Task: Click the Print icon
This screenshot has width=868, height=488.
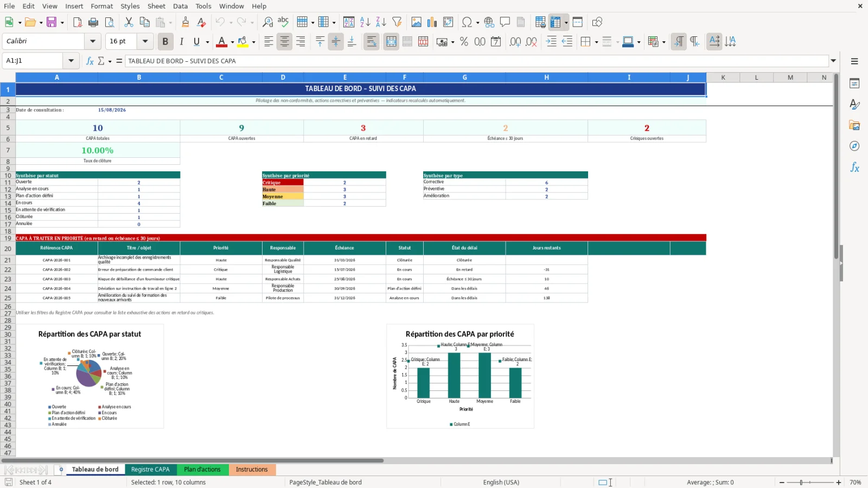Action: (x=93, y=22)
